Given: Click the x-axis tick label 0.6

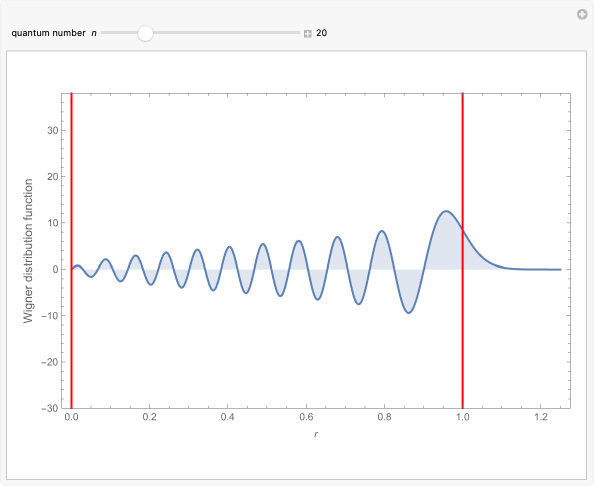Looking at the screenshot, I should click(x=306, y=417).
